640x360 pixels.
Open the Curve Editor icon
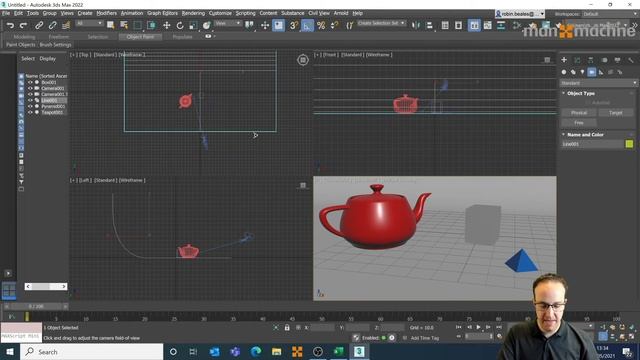click(487, 25)
